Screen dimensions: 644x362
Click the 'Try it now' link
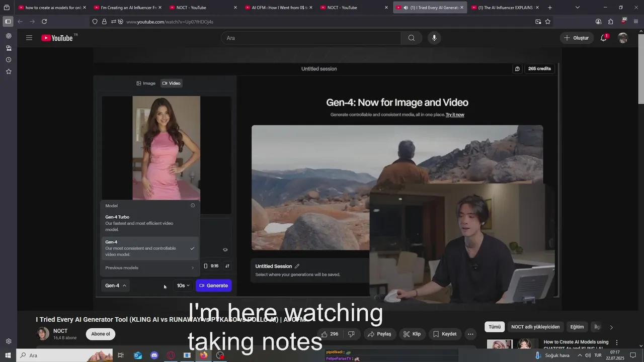tap(455, 115)
